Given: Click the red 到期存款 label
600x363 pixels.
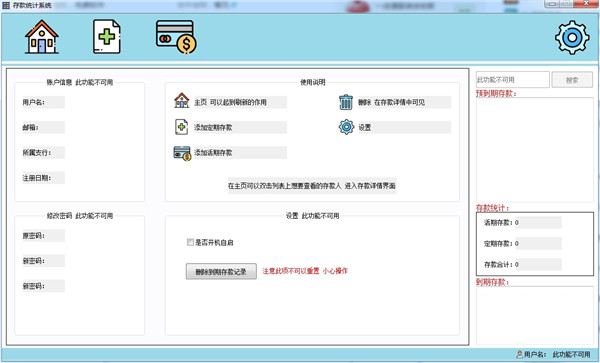Looking at the screenshot, I should 492,282.
